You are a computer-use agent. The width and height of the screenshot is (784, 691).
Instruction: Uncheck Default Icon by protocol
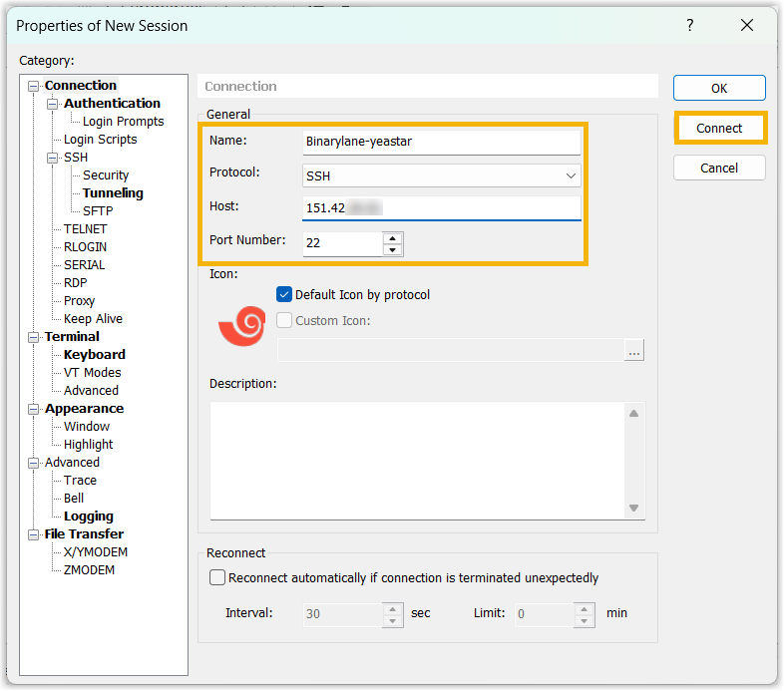tap(284, 295)
